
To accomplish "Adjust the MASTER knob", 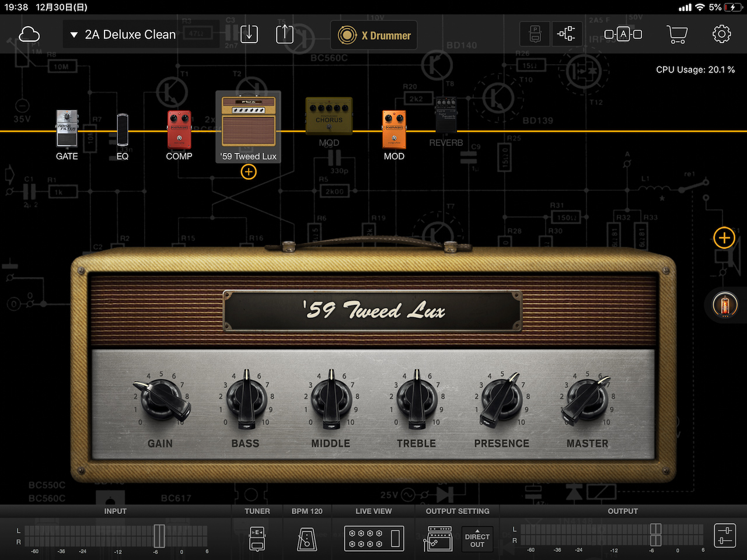I will [x=586, y=400].
